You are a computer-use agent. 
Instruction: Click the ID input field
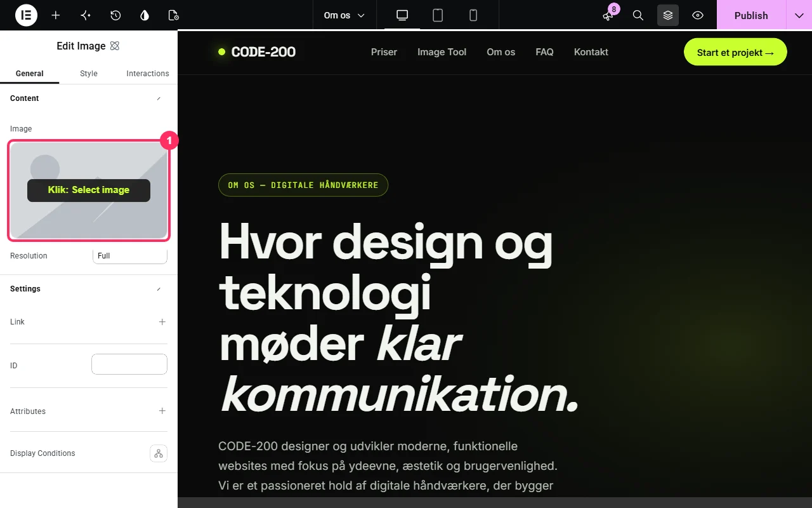[x=129, y=364]
